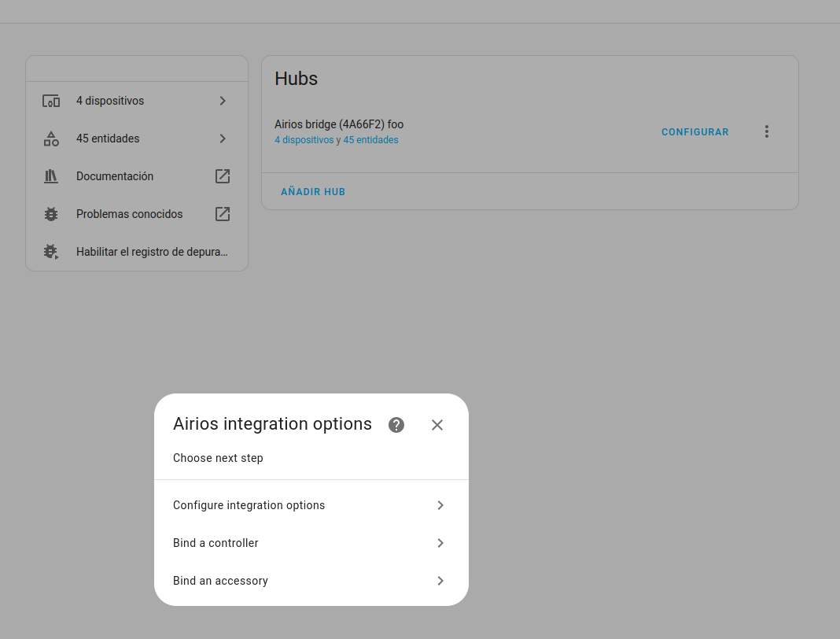840x639 pixels.
Task: Select Bind an accessory option
Action: point(220,581)
